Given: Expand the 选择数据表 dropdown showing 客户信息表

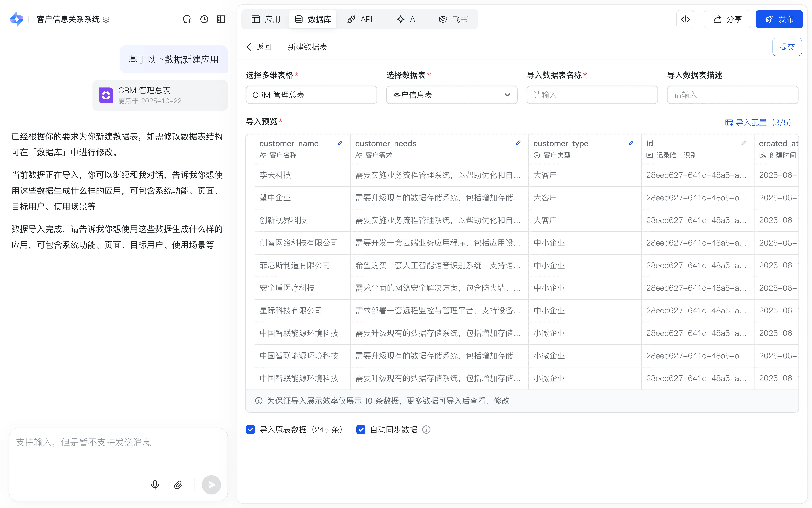Looking at the screenshot, I should click(x=452, y=95).
